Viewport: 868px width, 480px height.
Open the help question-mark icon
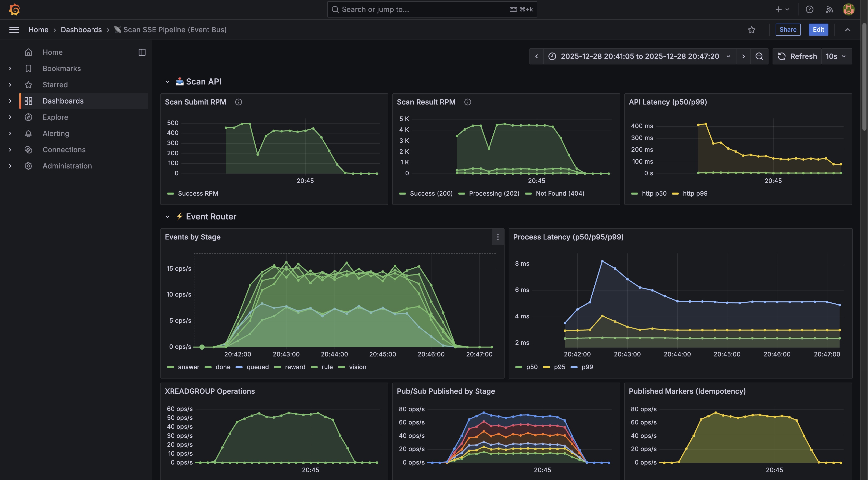pyautogui.click(x=809, y=9)
